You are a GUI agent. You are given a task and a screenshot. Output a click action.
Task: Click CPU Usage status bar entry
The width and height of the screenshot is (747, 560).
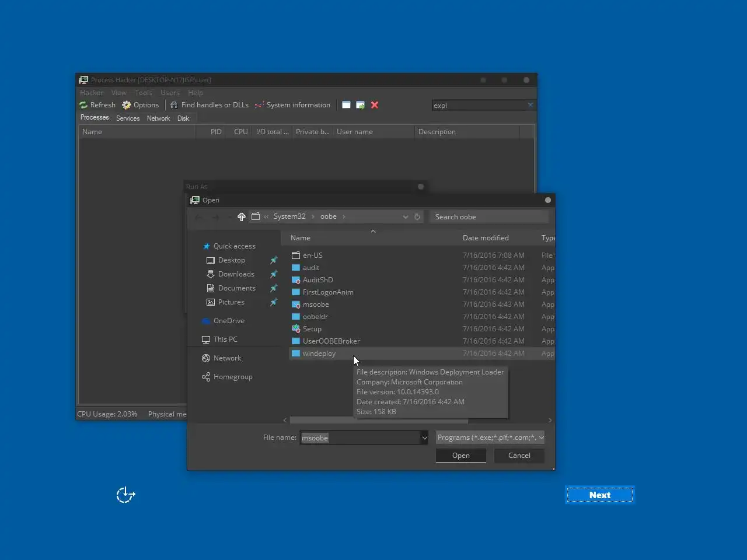107,414
